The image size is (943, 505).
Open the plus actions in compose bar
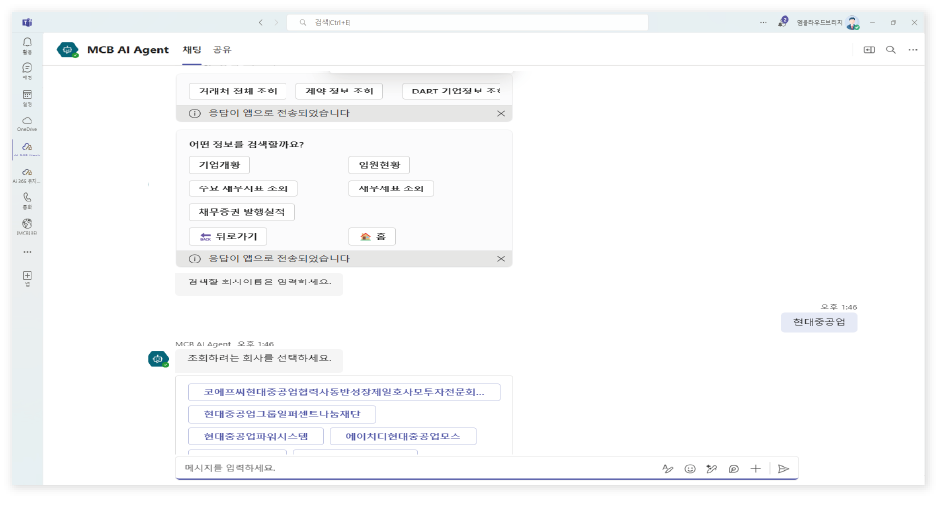point(755,468)
